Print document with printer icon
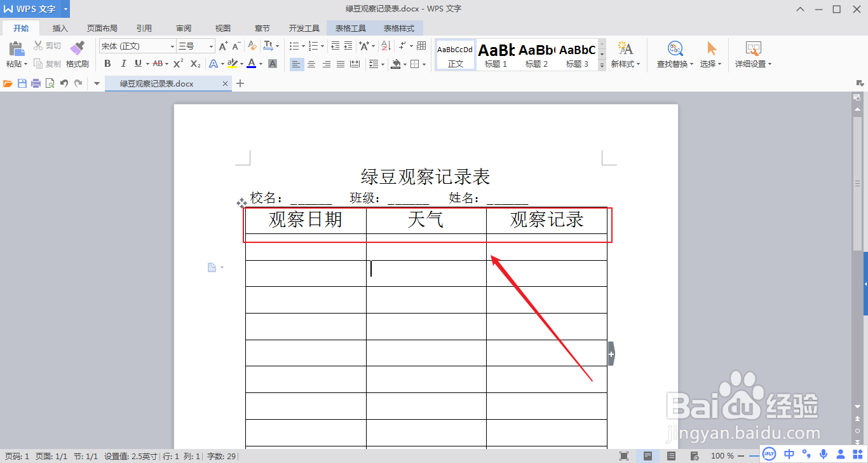The width and height of the screenshot is (868, 463). point(36,83)
